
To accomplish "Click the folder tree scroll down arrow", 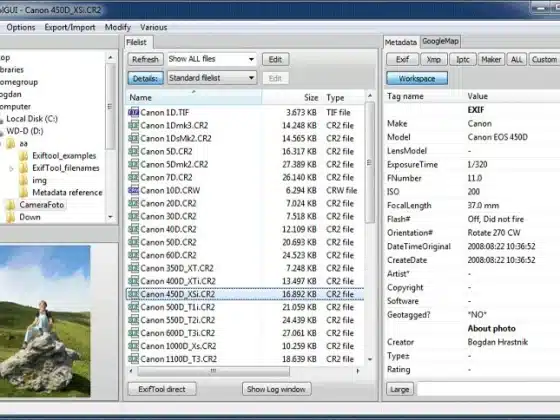I will [x=110, y=217].
